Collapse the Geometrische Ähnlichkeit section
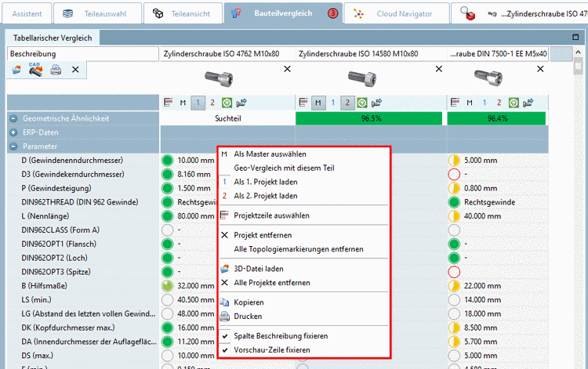Screen dimensions: 588x369 tap(13, 118)
